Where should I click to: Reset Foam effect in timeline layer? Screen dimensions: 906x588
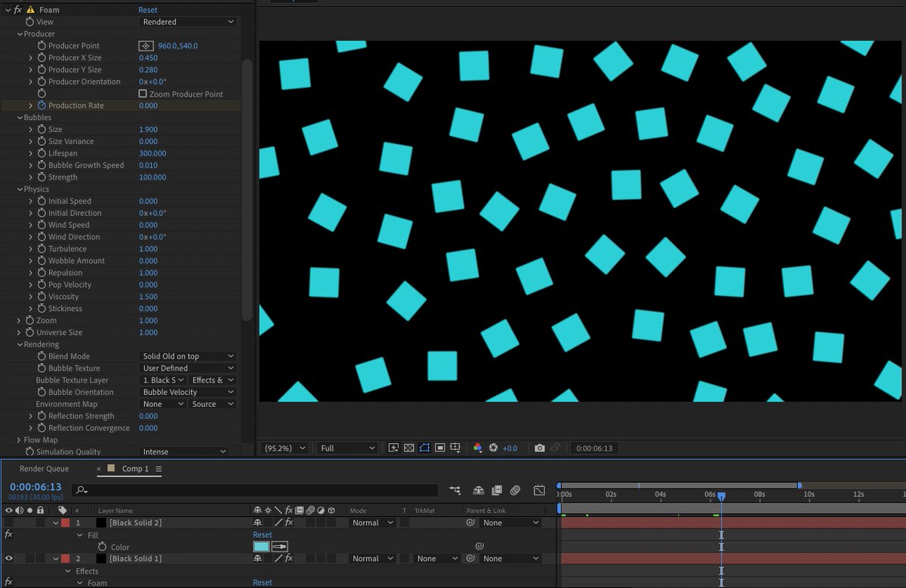262,583
